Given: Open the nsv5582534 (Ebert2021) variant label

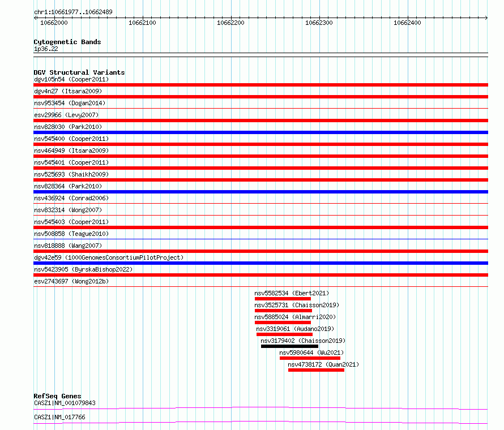Looking at the screenshot, I should click(x=292, y=293).
